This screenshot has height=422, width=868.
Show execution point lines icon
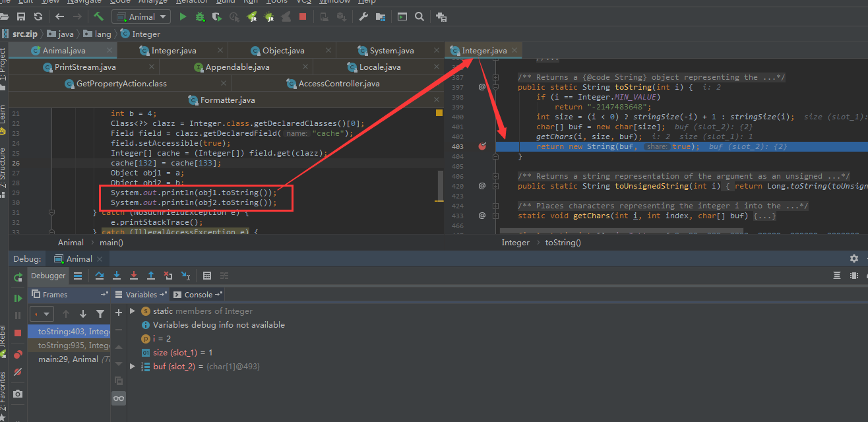coord(78,276)
